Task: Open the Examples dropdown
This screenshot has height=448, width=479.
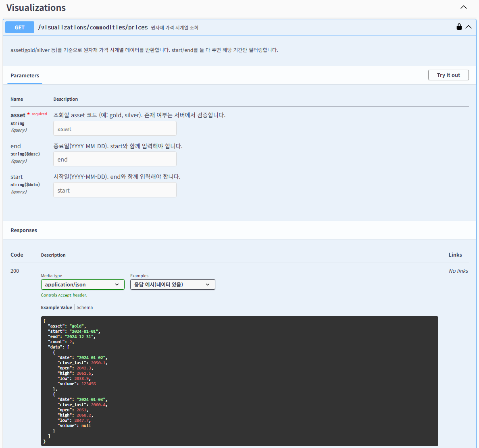Action: click(173, 284)
